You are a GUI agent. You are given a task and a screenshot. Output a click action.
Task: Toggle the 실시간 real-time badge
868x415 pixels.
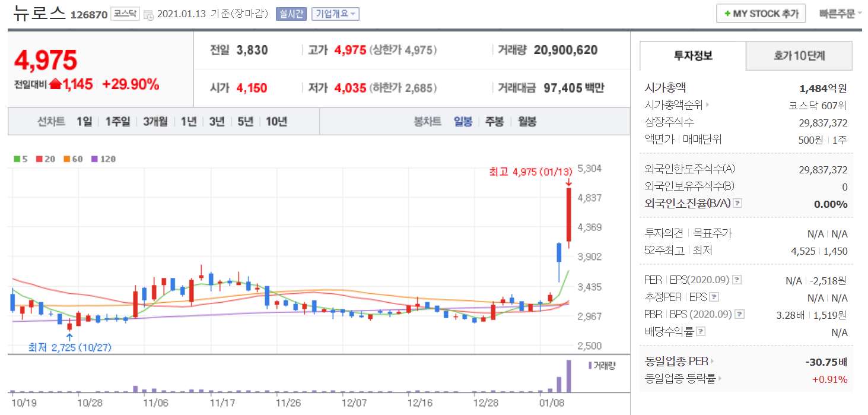click(x=291, y=14)
